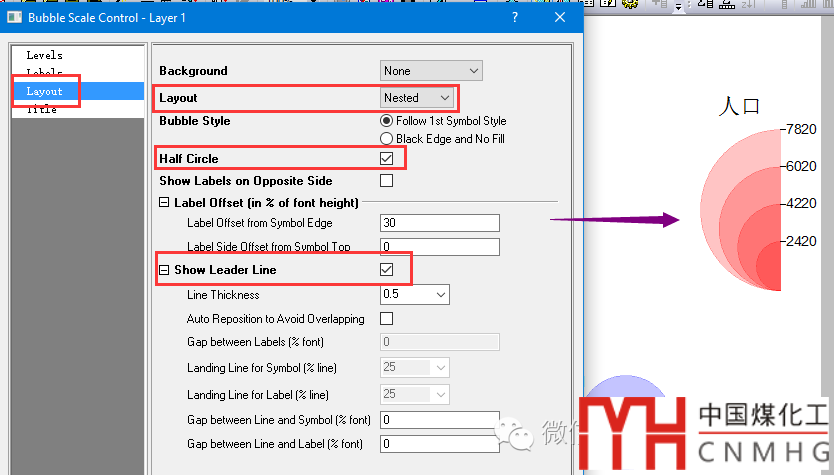Uncheck the Half Circle checkbox
The width and height of the screenshot is (834, 475).
[387, 159]
